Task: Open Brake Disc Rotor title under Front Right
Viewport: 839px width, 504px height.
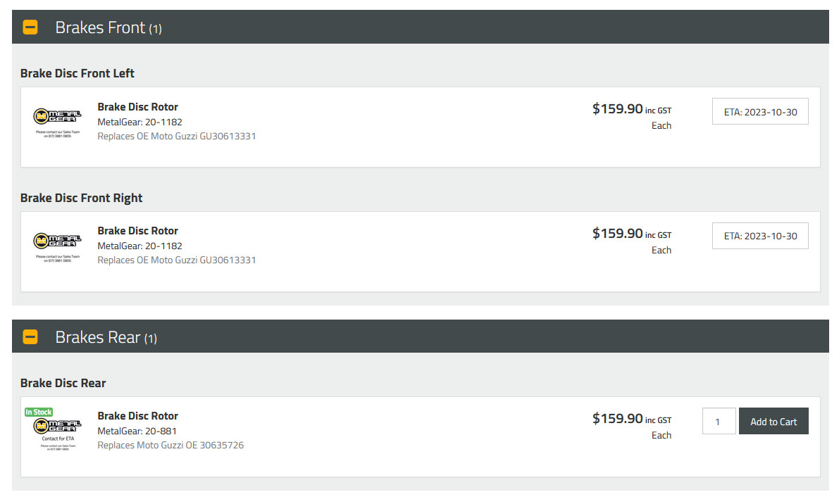Action: pyautogui.click(x=137, y=231)
